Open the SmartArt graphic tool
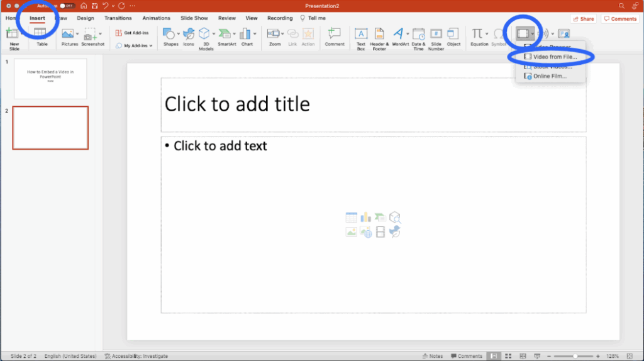Screen dimensions: 644x361 click(226, 36)
